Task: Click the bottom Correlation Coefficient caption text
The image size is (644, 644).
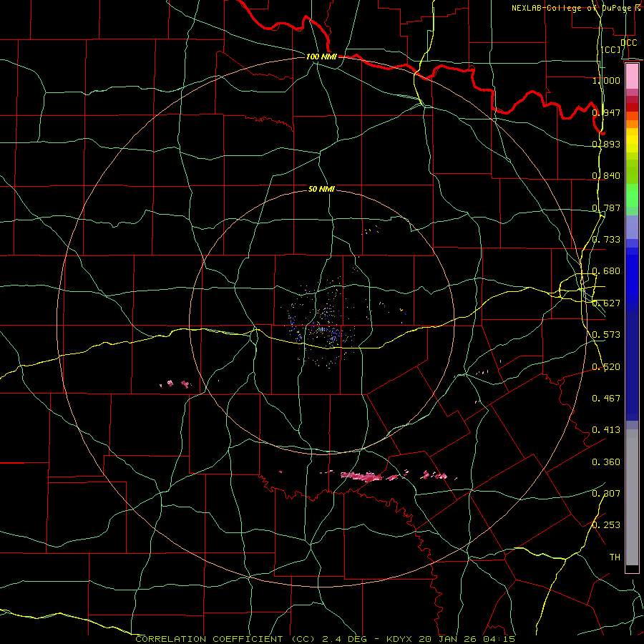Action: click(x=325, y=639)
